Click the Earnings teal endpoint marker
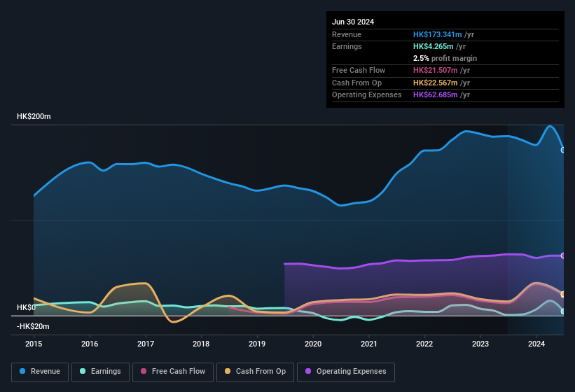Viewport: 575px width, 392px height. 563,311
